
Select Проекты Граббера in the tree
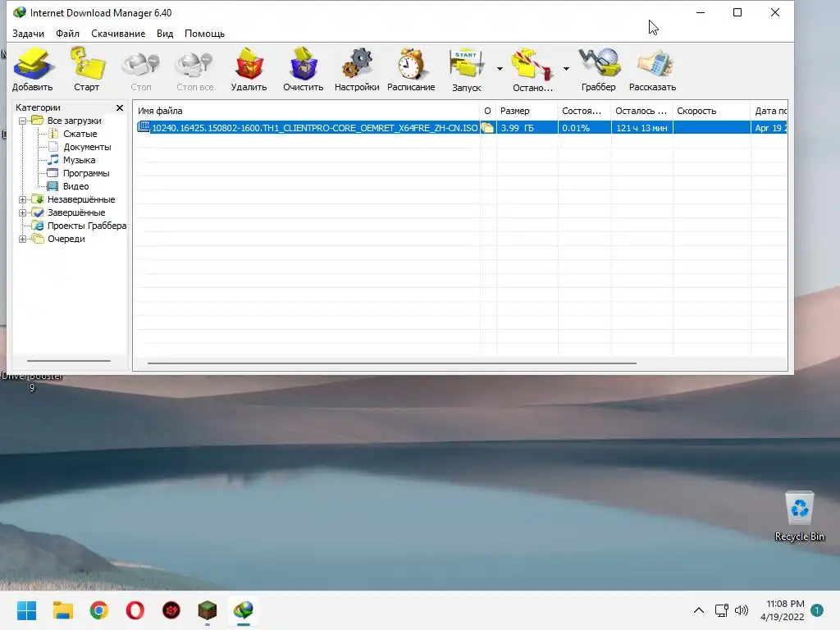pyautogui.click(x=87, y=226)
